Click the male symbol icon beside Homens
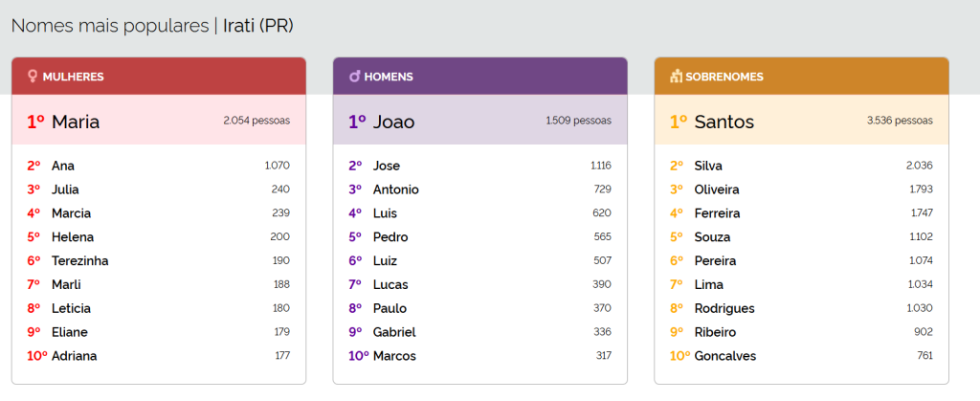The width and height of the screenshot is (980, 401). pos(354,77)
